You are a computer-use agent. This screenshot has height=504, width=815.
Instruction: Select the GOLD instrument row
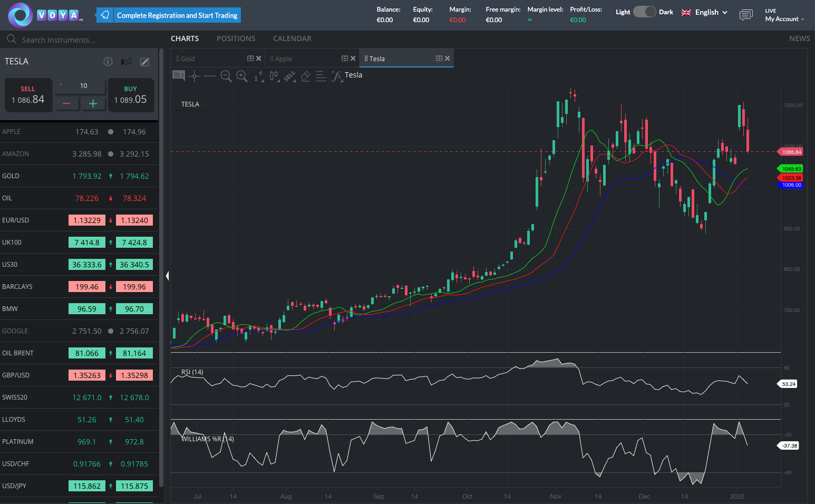pyautogui.click(x=79, y=176)
